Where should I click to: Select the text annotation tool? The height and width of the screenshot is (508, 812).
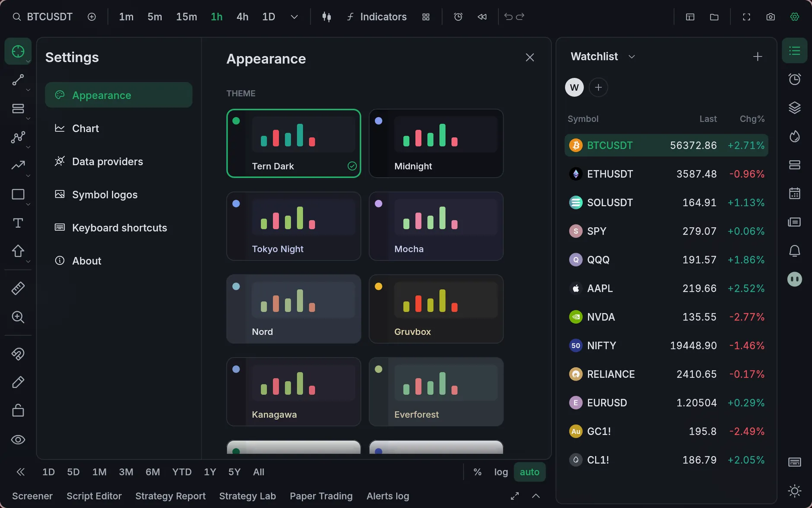18,223
